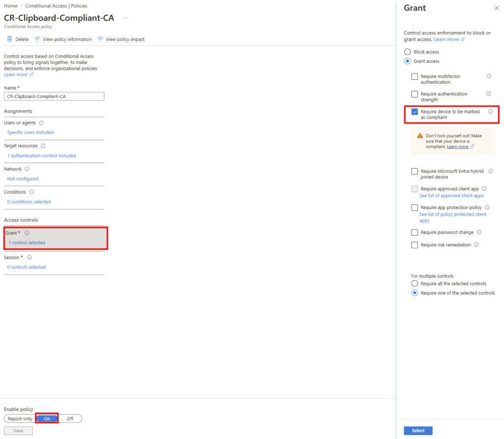The width and height of the screenshot is (504, 439).
Task: Click info icon for Require risk remediation
Action: pos(476,244)
